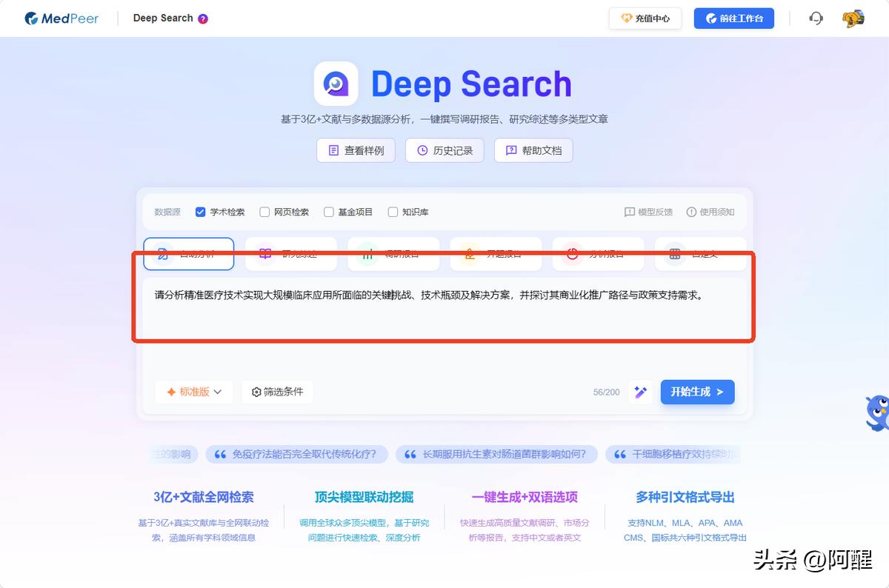Open the 充值中心 recharge center
This screenshot has width=889, height=588.
[x=645, y=19]
